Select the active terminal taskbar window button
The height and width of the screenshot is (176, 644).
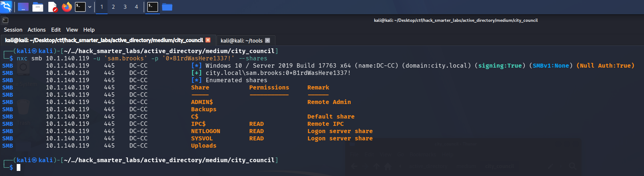pos(153,7)
